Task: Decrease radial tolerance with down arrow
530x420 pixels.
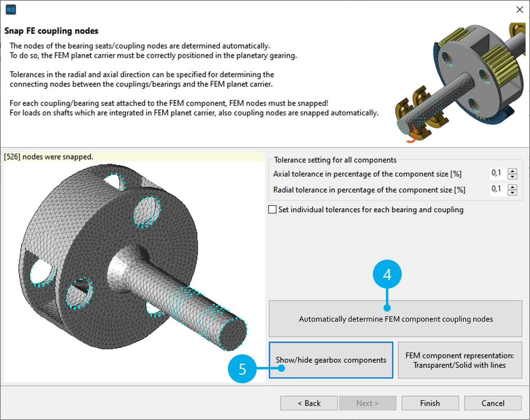Action: 512,193
